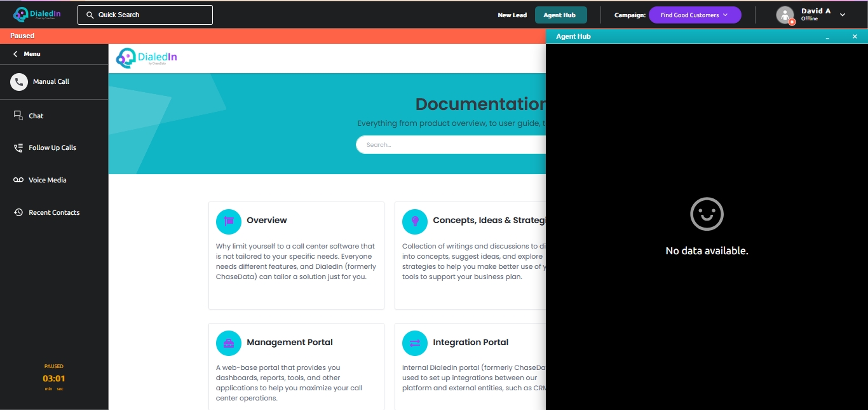
Task: Click the Agent Hub button
Action: pos(560,15)
